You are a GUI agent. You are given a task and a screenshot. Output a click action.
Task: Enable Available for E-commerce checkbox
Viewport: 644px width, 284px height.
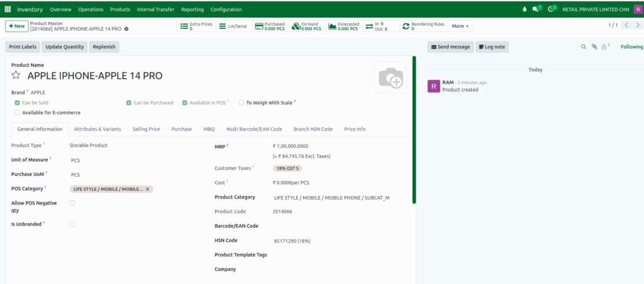[17, 112]
